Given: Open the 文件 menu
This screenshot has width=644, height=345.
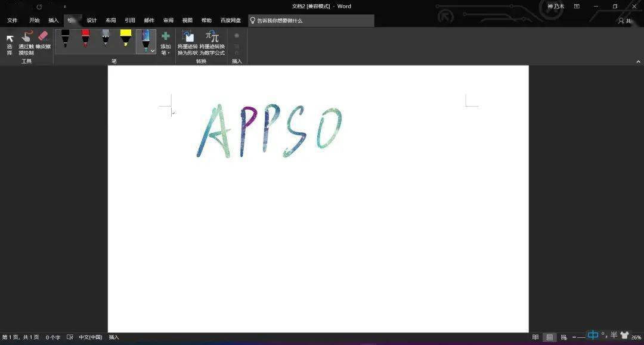Looking at the screenshot, I should point(12,20).
